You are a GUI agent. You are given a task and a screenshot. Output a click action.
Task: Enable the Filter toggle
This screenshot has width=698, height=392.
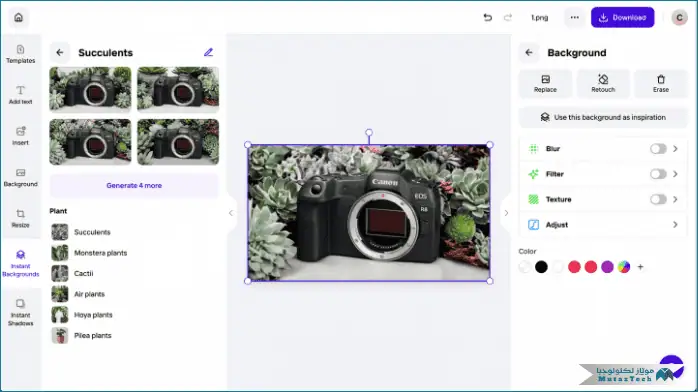pos(658,174)
